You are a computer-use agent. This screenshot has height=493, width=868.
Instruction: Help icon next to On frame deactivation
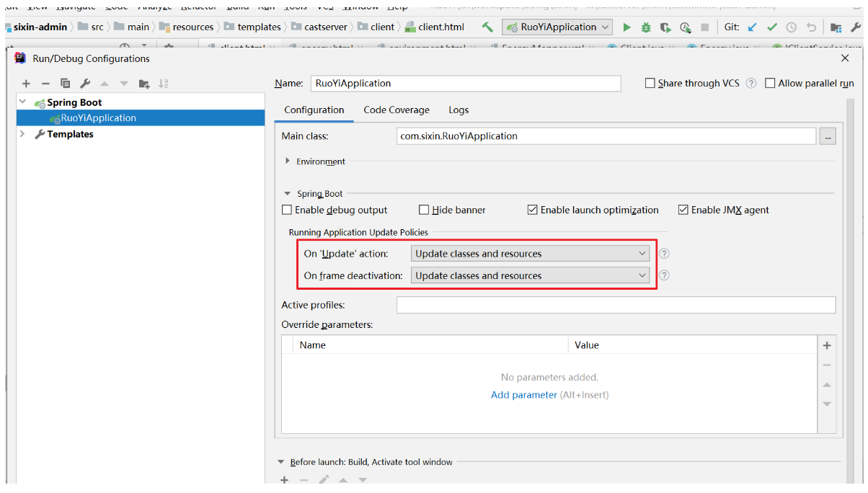[x=665, y=275]
